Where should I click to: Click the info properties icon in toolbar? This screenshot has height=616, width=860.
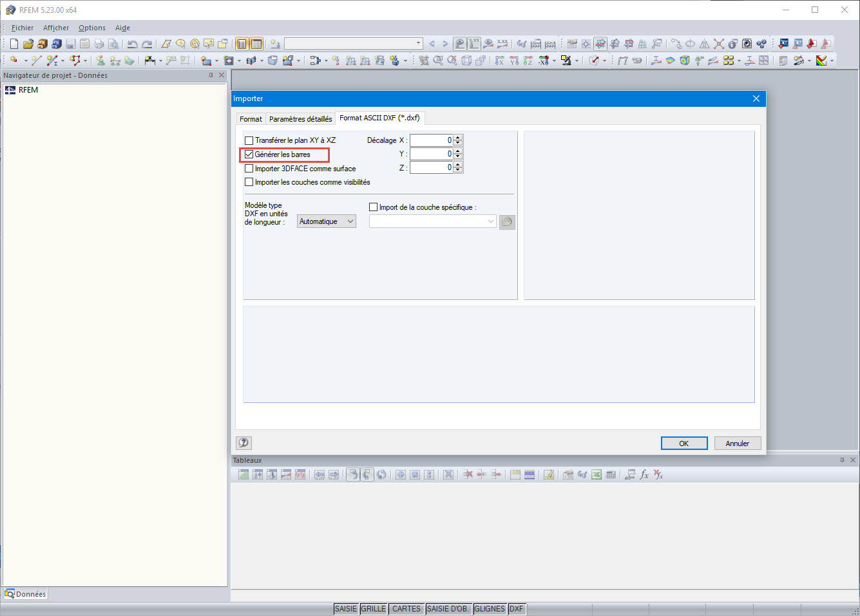(733, 44)
